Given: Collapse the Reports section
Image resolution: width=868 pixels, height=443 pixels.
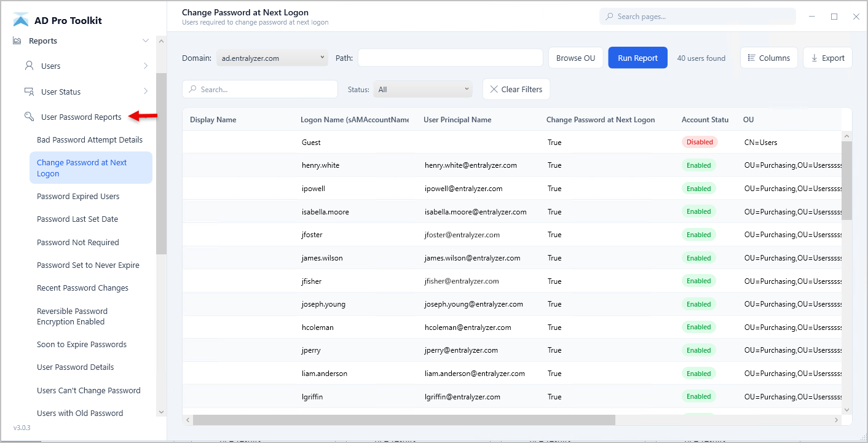Looking at the screenshot, I should click(x=146, y=41).
